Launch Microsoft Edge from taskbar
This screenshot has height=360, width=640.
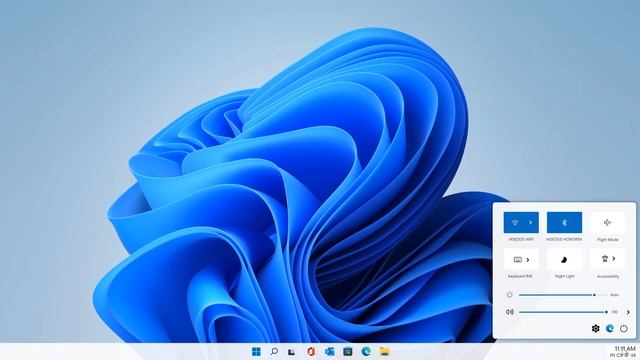pyautogui.click(x=366, y=351)
